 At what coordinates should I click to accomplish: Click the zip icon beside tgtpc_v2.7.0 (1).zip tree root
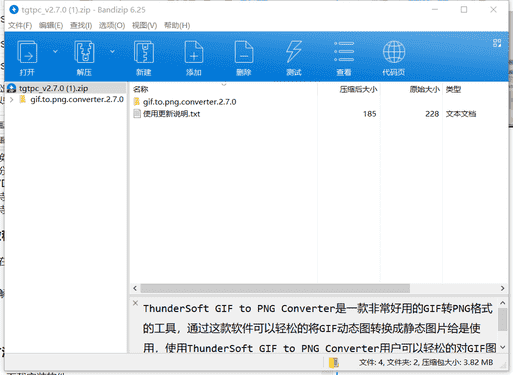tap(12, 88)
